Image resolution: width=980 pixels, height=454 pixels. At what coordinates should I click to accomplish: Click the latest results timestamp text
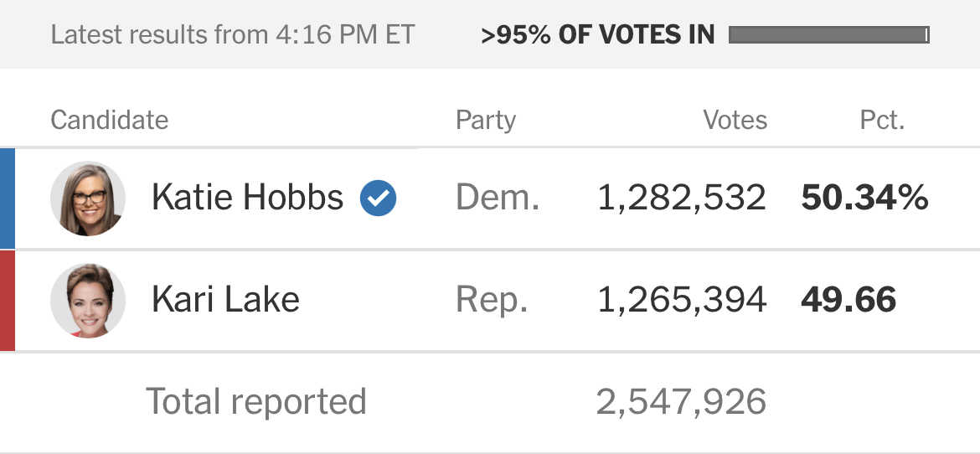tap(233, 35)
